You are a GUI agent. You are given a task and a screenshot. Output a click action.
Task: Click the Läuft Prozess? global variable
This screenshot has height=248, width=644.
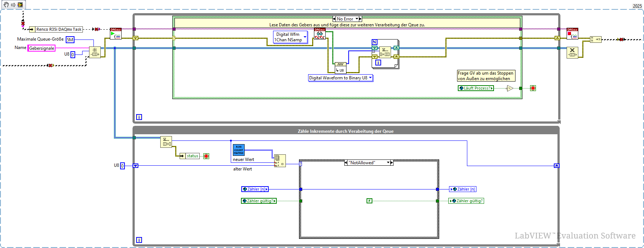click(x=476, y=88)
